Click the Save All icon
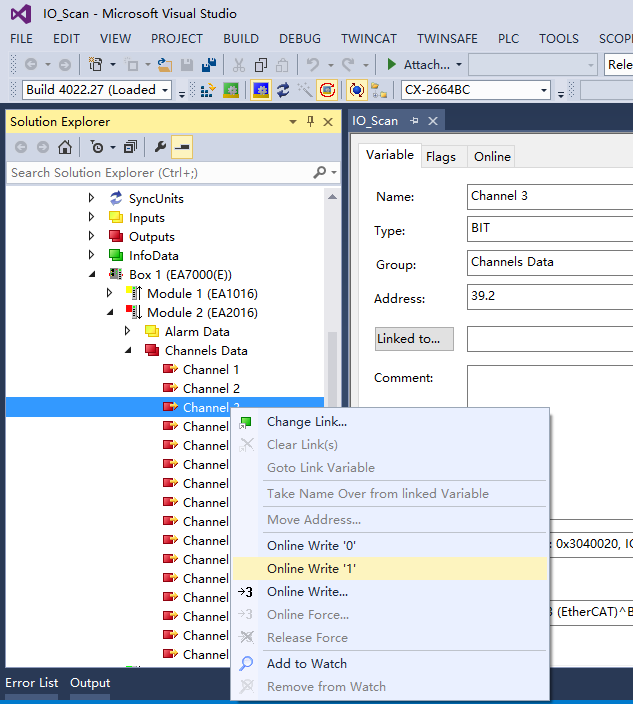 (x=209, y=65)
